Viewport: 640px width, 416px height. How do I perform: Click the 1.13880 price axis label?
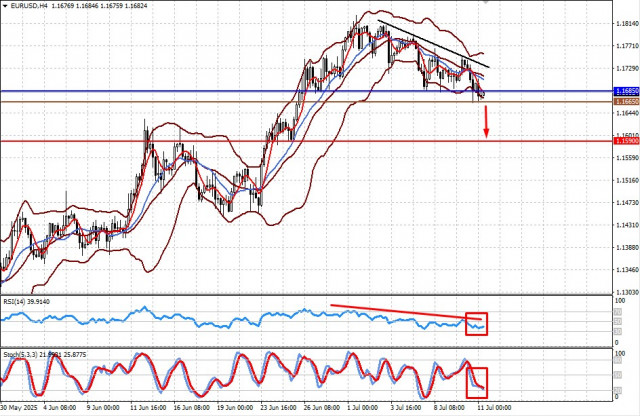pos(627,247)
